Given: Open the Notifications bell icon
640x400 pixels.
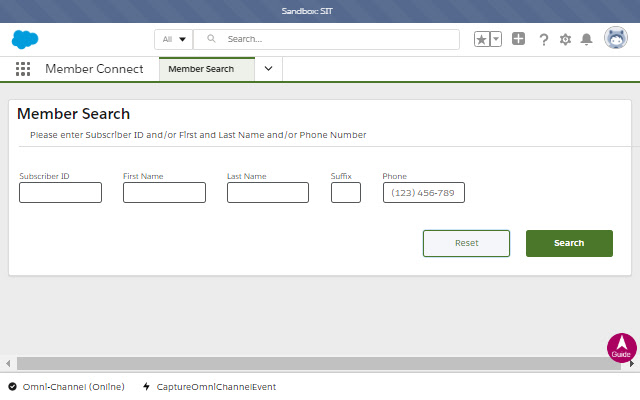Looking at the screenshot, I should 587,39.
